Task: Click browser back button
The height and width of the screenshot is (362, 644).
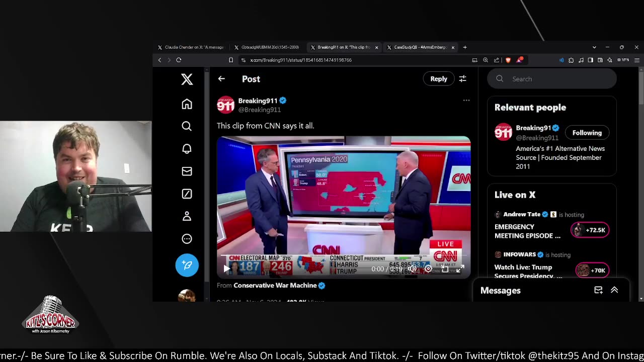Action: [x=159, y=60]
